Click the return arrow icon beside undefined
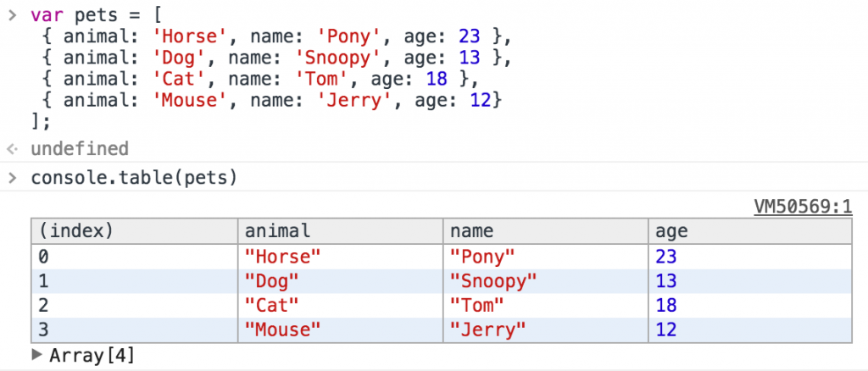 coord(12,149)
